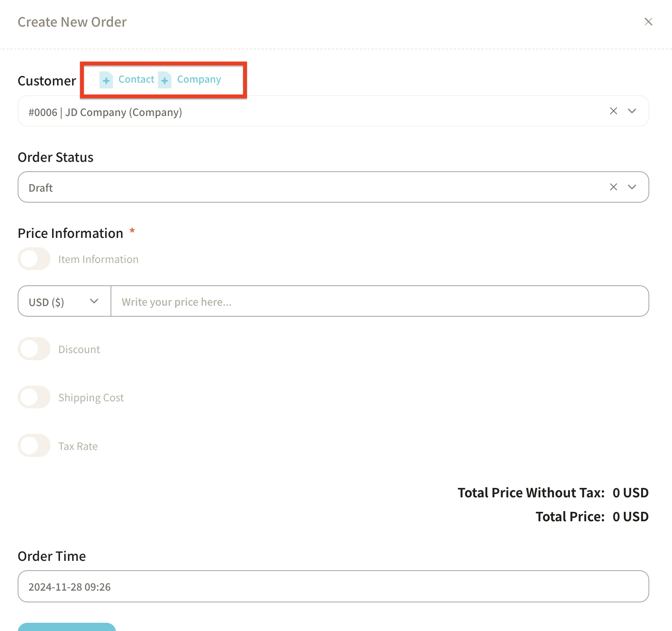Focus the 'Write your price here' field
The width and height of the screenshot is (672, 631).
(379, 301)
